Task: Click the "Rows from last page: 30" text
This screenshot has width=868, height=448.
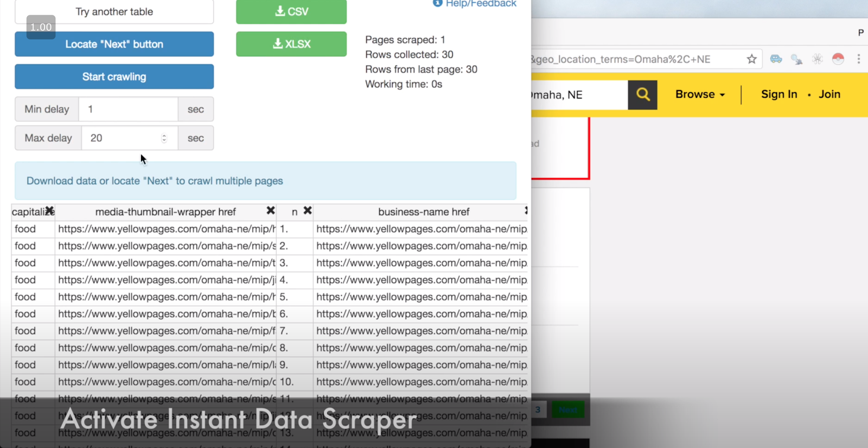Action: (421, 69)
